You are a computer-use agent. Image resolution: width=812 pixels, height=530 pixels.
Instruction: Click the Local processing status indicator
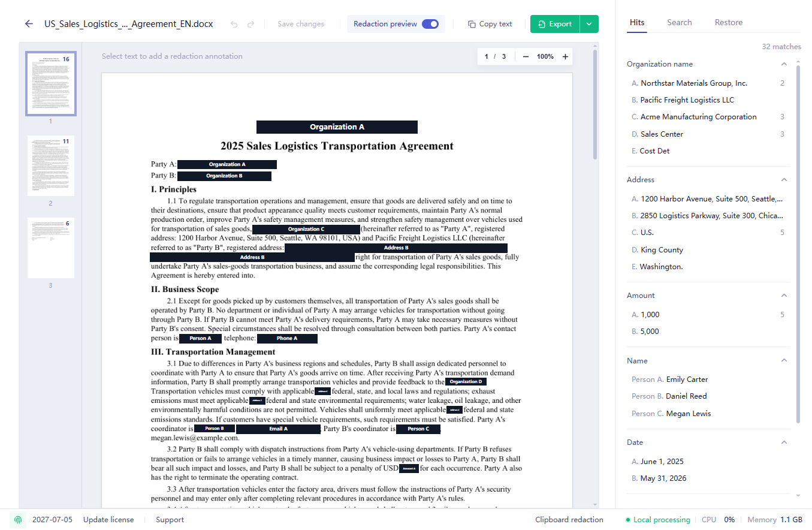coord(657,520)
